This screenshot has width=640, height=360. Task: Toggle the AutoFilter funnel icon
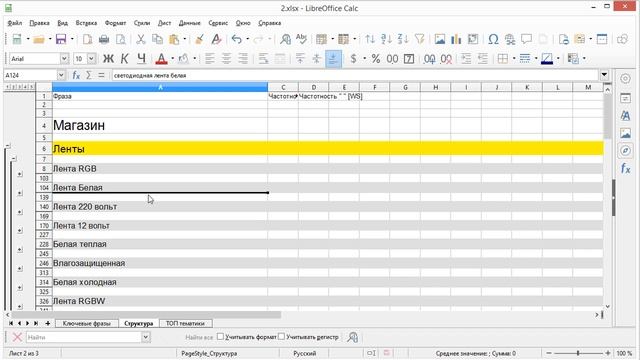click(420, 39)
